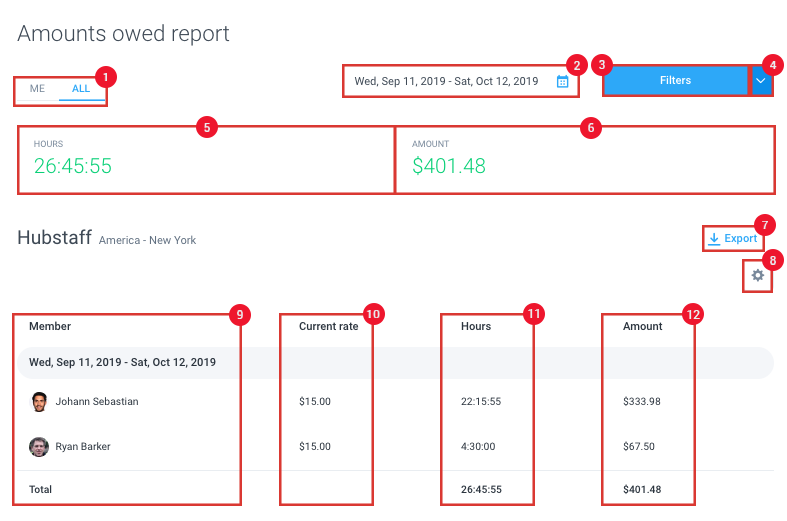Sort by the Hours column header
787x521 pixels.
tap(476, 326)
